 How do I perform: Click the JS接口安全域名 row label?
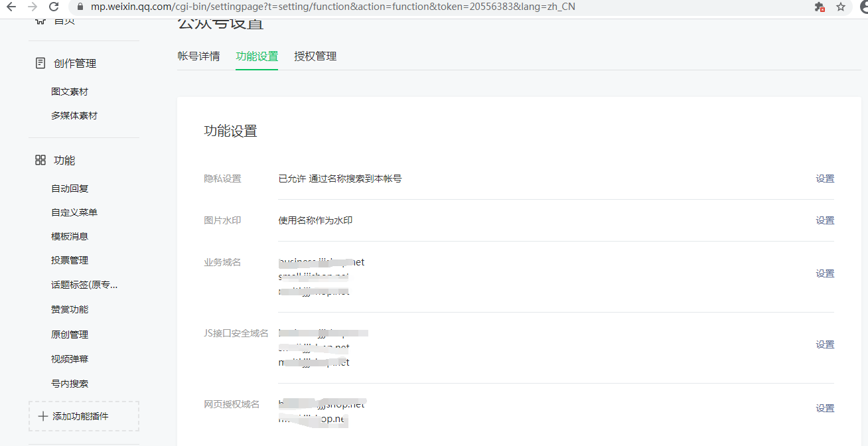pyautogui.click(x=236, y=333)
